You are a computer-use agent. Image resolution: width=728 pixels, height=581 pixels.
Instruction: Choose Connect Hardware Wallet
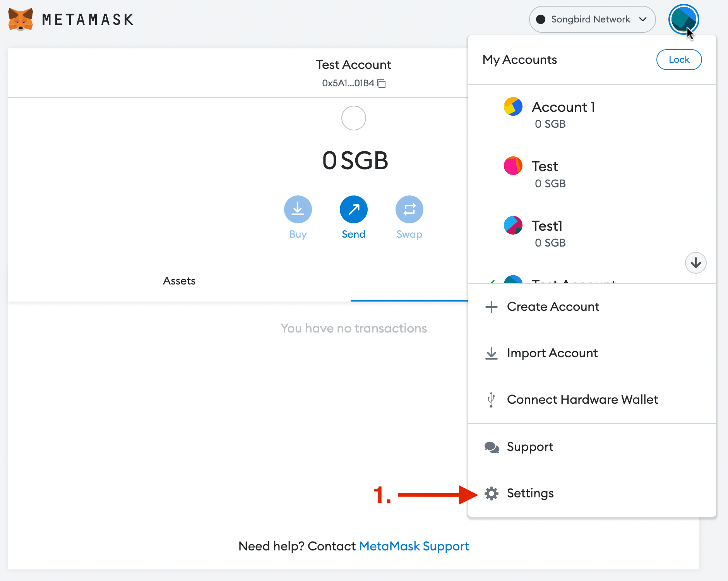click(x=592, y=400)
